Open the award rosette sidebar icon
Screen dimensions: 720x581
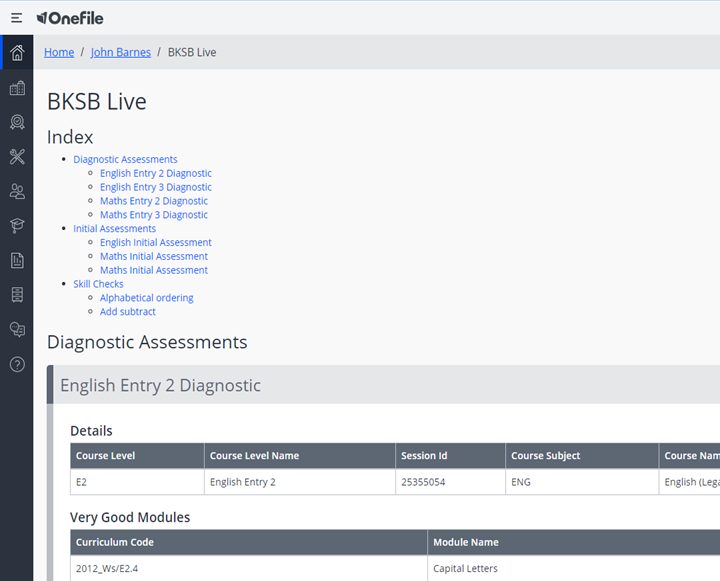pyautogui.click(x=17, y=122)
